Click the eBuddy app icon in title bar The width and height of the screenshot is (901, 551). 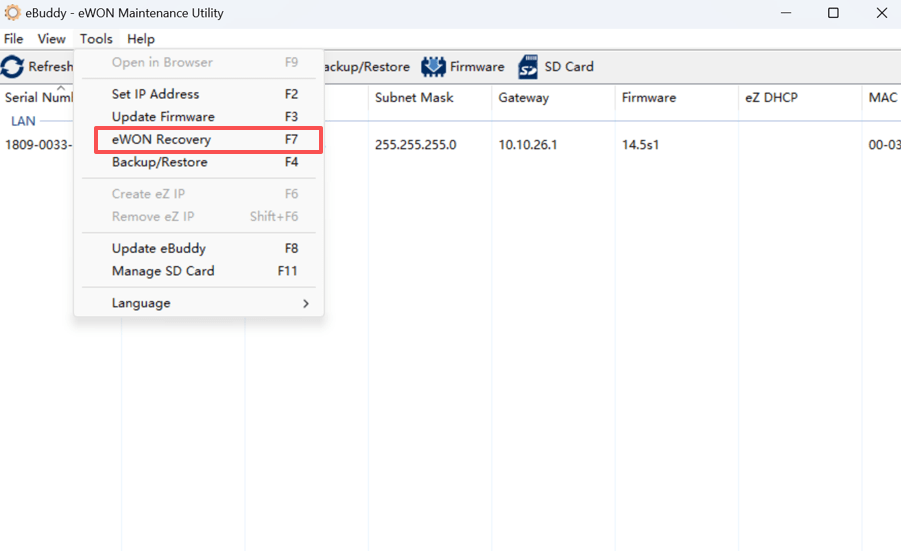12,13
